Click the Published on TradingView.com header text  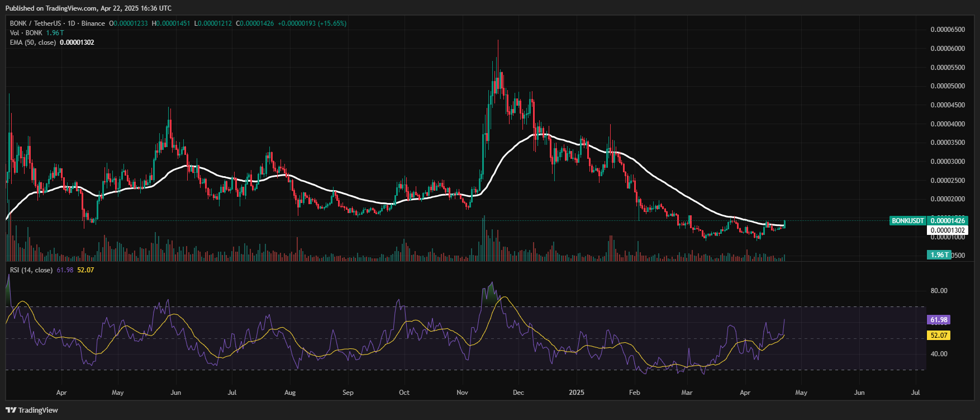(88, 8)
